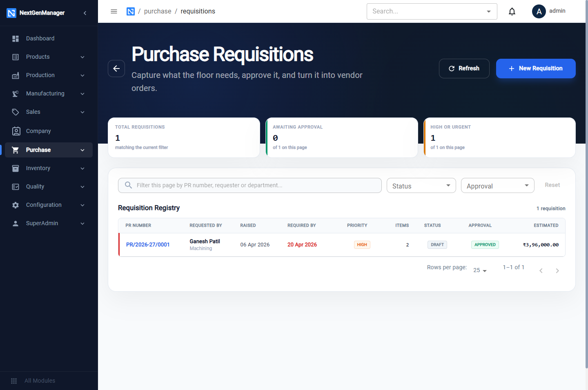Reset the table filters
The width and height of the screenshot is (588, 390).
coord(552,185)
